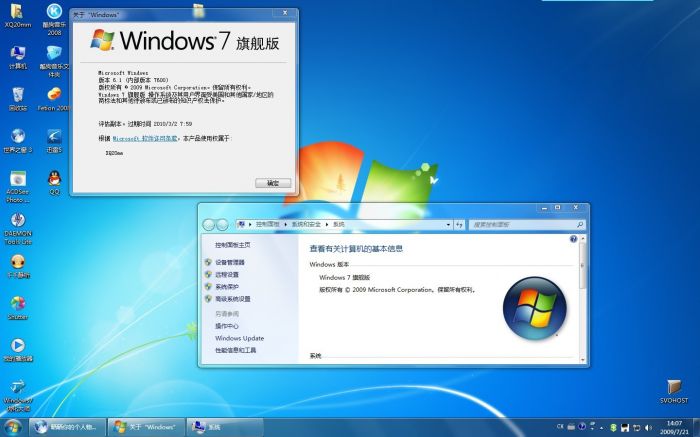700x437 pixels.
Task: Expand the chevron after System and Security breadcrumb
Action: tap(327, 225)
